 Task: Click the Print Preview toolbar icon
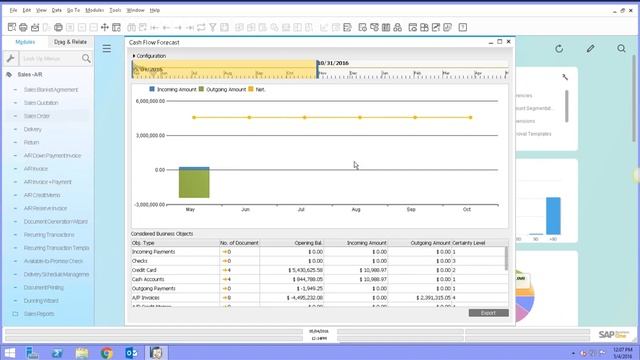point(12,27)
